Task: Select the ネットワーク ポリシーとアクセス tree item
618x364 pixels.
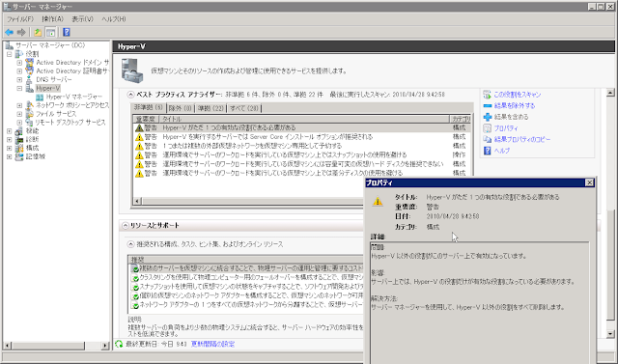Action: click(x=72, y=105)
